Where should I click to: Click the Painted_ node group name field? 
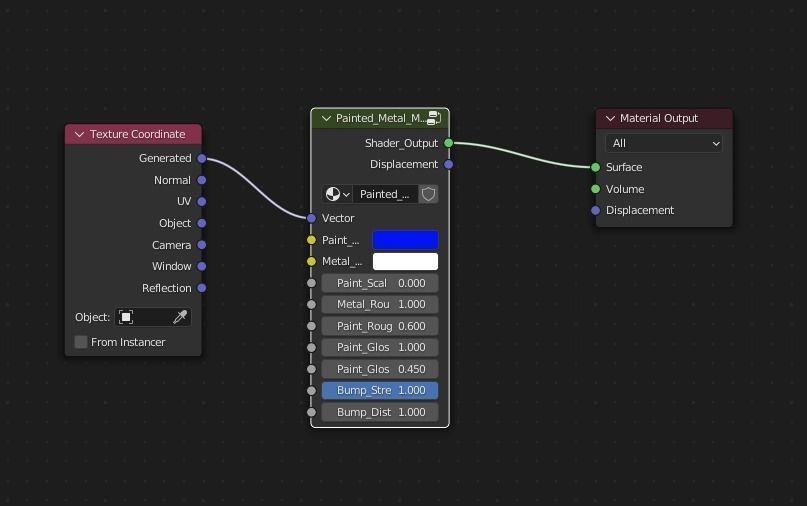pos(385,194)
